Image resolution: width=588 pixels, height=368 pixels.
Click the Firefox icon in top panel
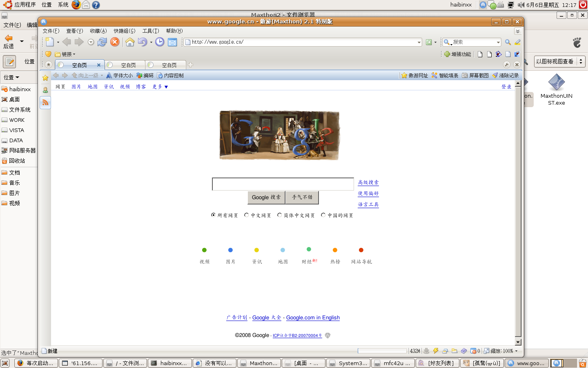(x=76, y=5)
